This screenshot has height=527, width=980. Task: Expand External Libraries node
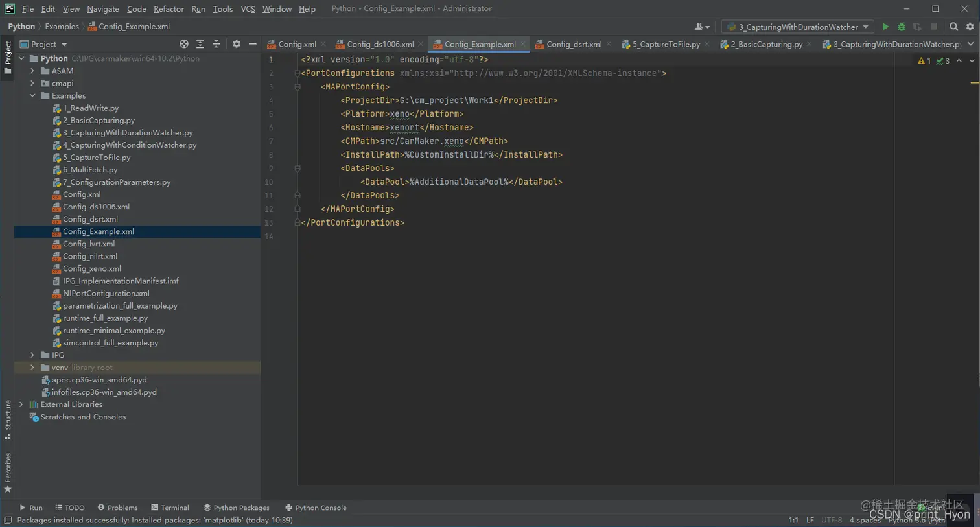21,404
